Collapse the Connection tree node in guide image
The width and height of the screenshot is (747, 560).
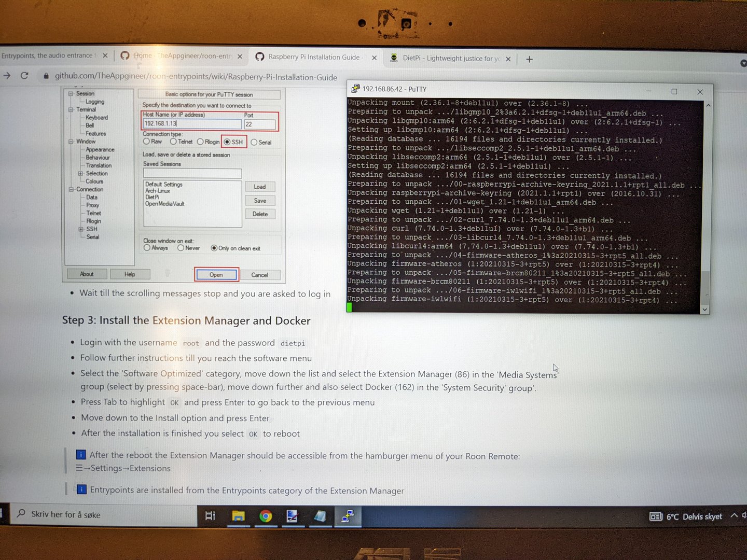point(71,189)
